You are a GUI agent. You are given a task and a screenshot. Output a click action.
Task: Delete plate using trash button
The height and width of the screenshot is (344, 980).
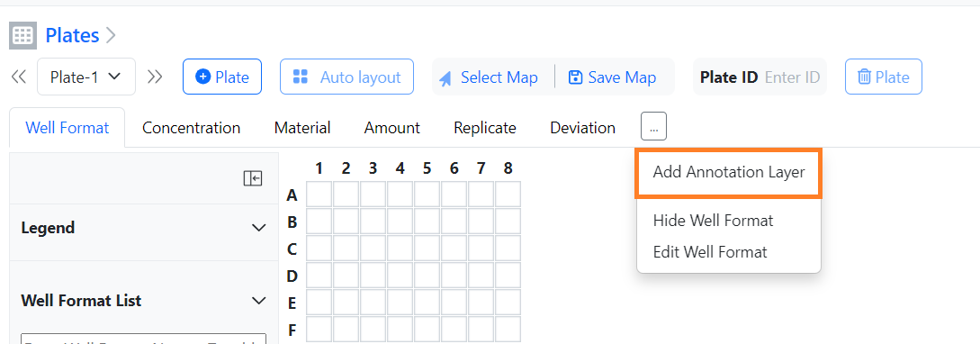coord(883,77)
